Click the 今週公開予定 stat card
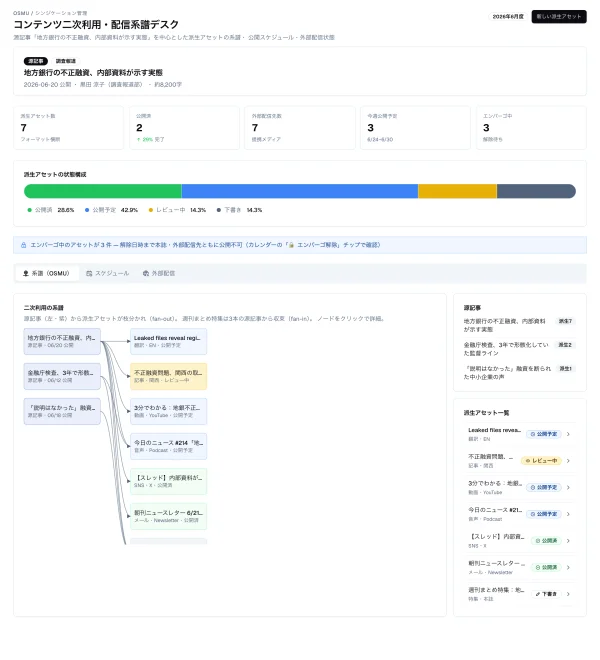This screenshot has width=600, height=660. point(415,128)
